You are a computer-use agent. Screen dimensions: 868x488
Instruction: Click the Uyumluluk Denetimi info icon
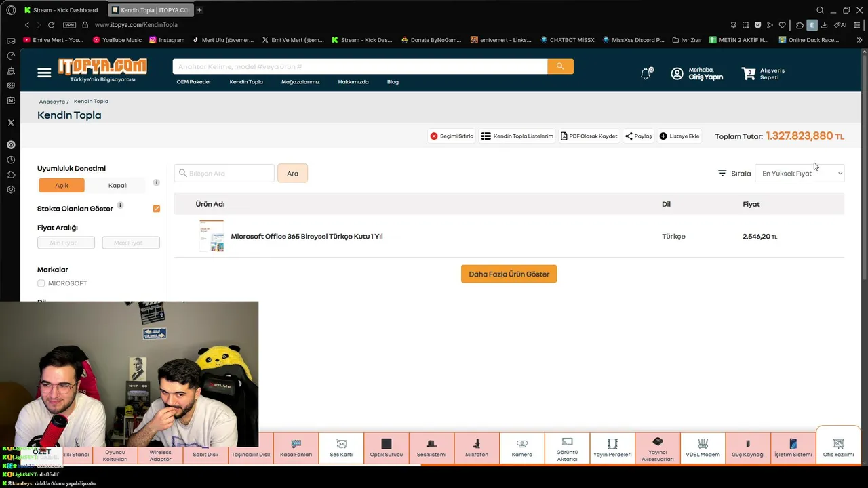click(156, 183)
